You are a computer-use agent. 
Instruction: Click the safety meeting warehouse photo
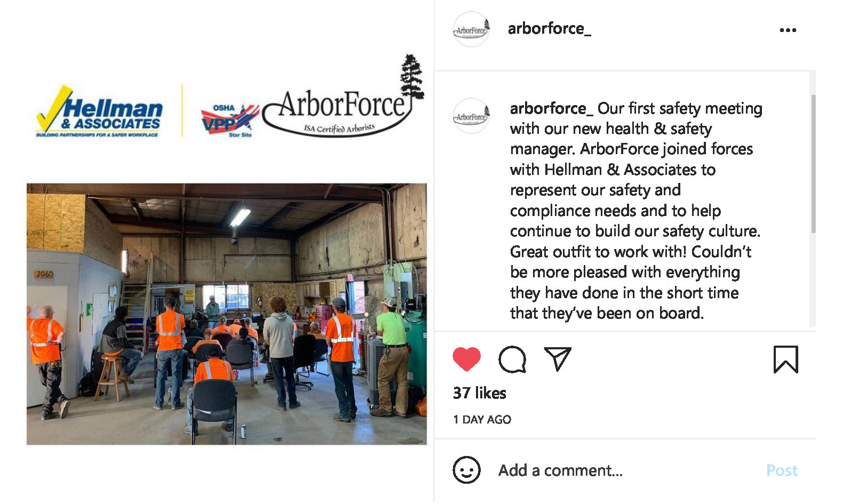[227, 314]
